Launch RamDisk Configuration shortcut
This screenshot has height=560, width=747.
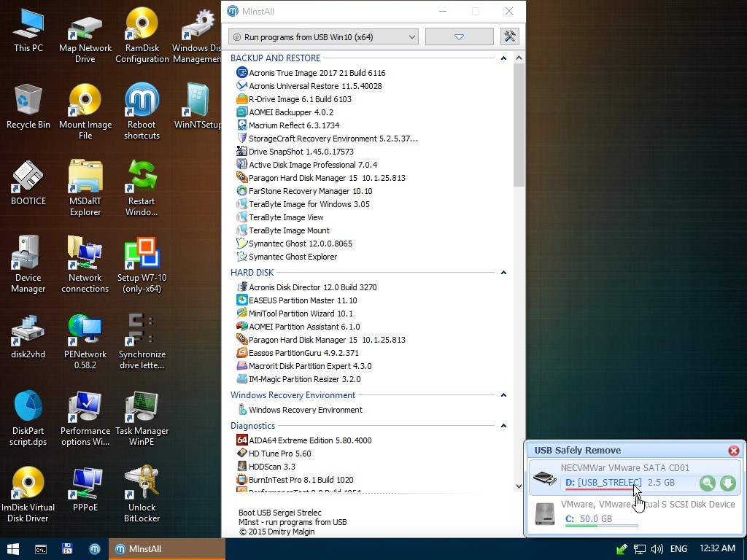(142, 36)
